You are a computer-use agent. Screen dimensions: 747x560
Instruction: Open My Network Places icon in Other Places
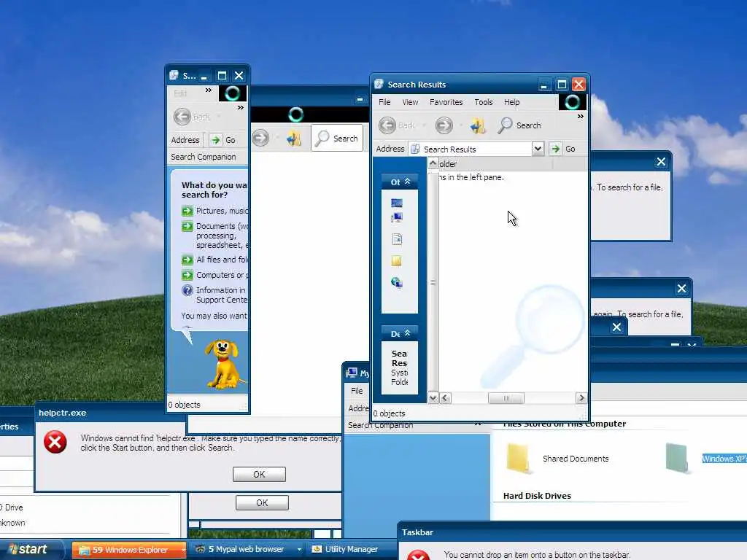click(x=396, y=282)
